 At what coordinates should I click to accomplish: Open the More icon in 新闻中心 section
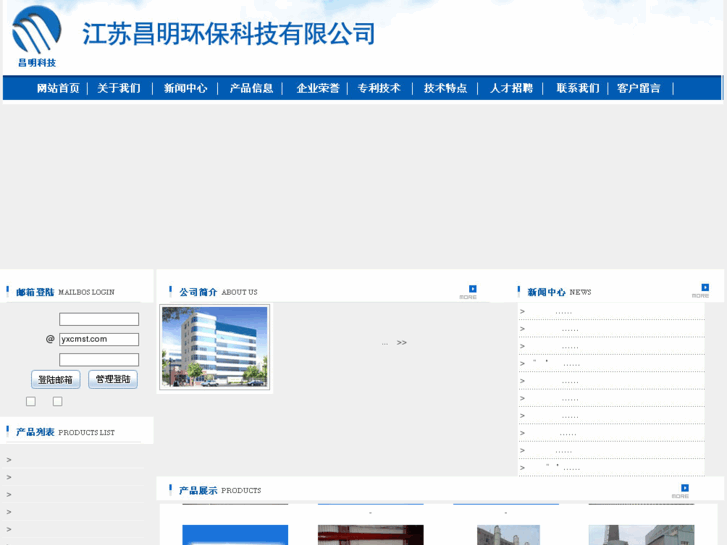pyautogui.click(x=701, y=291)
